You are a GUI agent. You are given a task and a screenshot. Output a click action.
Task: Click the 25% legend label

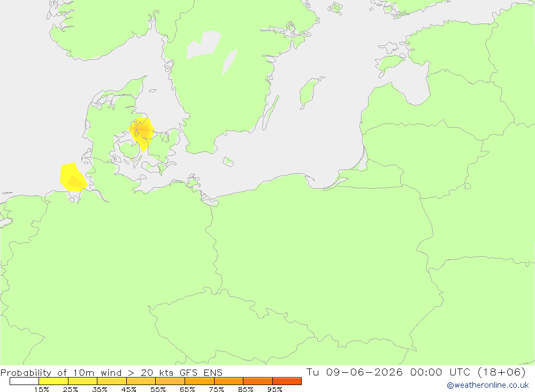(70, 389)
